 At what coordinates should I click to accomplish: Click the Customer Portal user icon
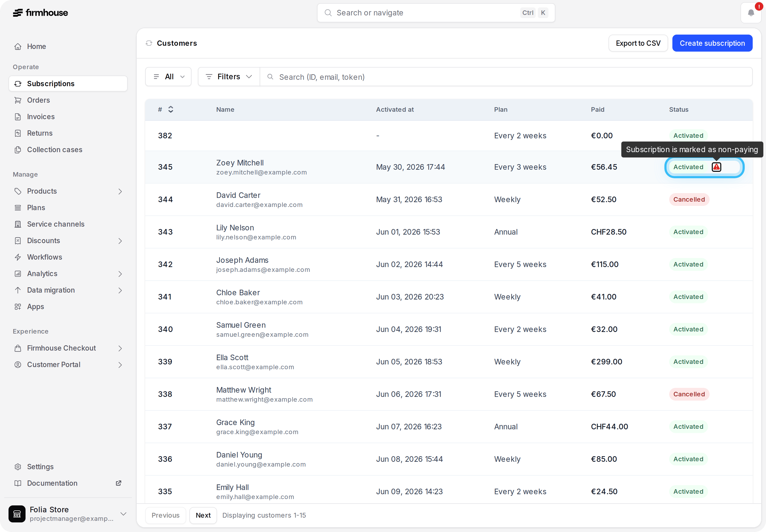[18, 365]
